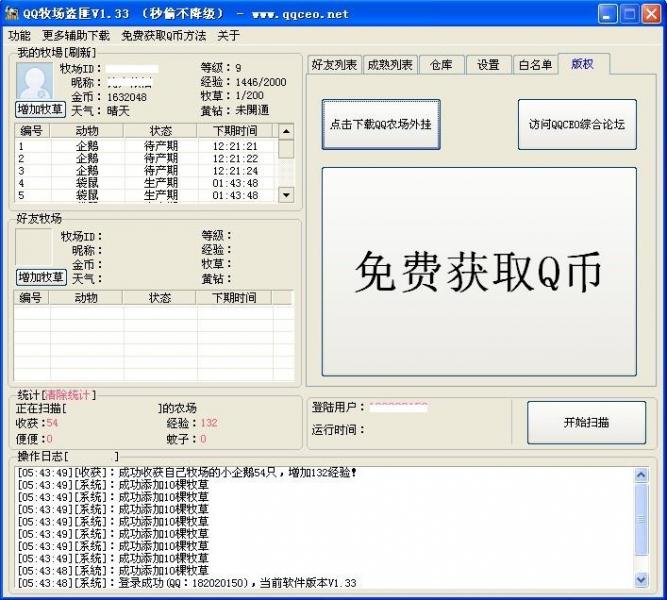
Task: Click the 编号 column header in my ranch table
Action: 32,131
